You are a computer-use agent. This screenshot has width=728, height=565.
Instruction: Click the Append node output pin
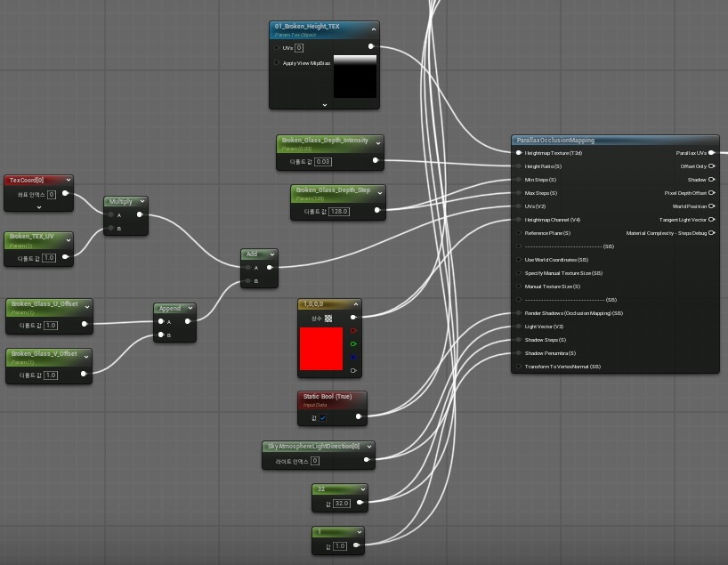point(188,321)
